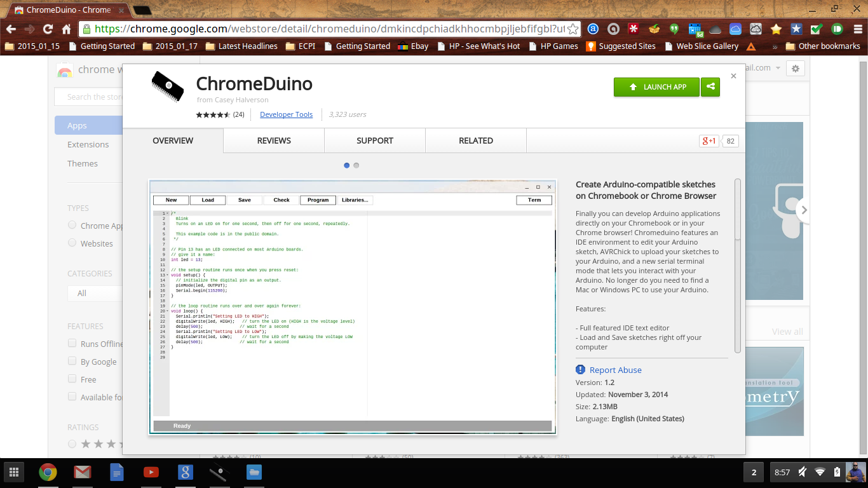Open the blue circled 'a' extension
The height and width of the screenshot is (488, 868).
coord(593,29)
